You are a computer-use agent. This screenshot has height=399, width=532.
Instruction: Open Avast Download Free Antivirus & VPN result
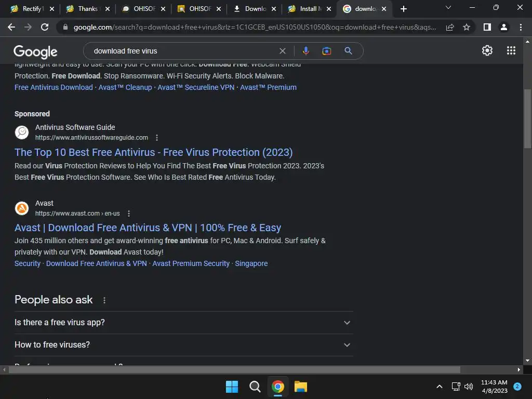148,228
